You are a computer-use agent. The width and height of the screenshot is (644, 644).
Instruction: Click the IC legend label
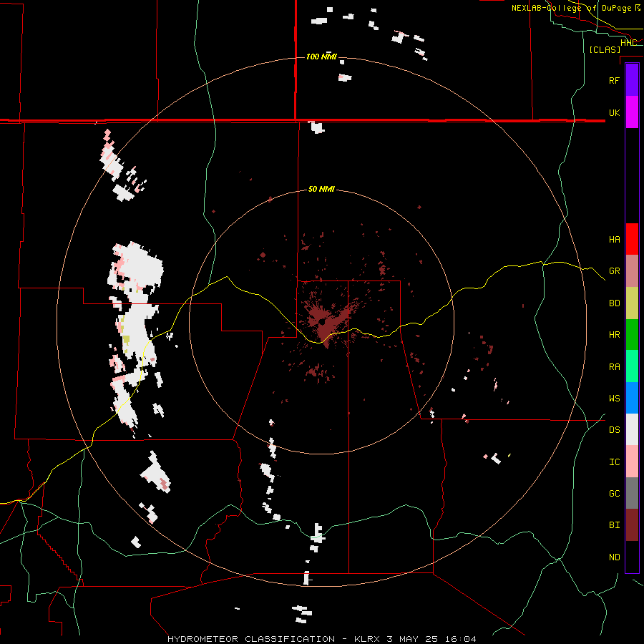tap(615, 462)
